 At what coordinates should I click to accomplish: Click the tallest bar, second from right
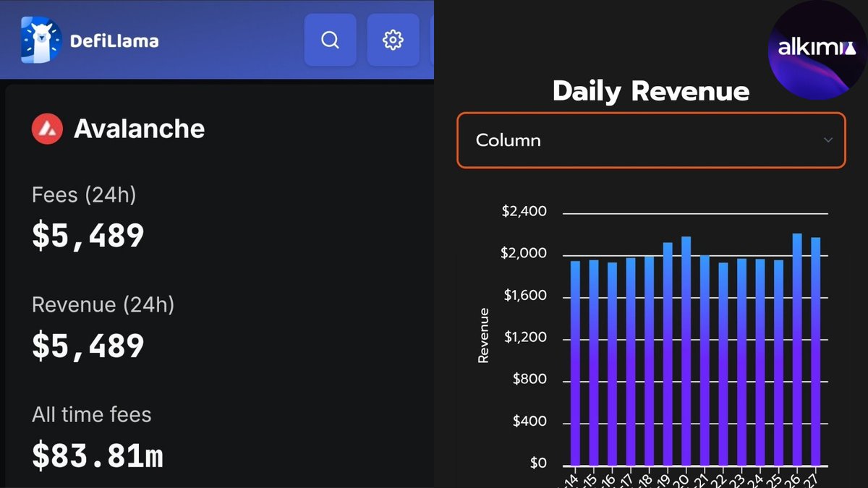click(x=797, y=349)
